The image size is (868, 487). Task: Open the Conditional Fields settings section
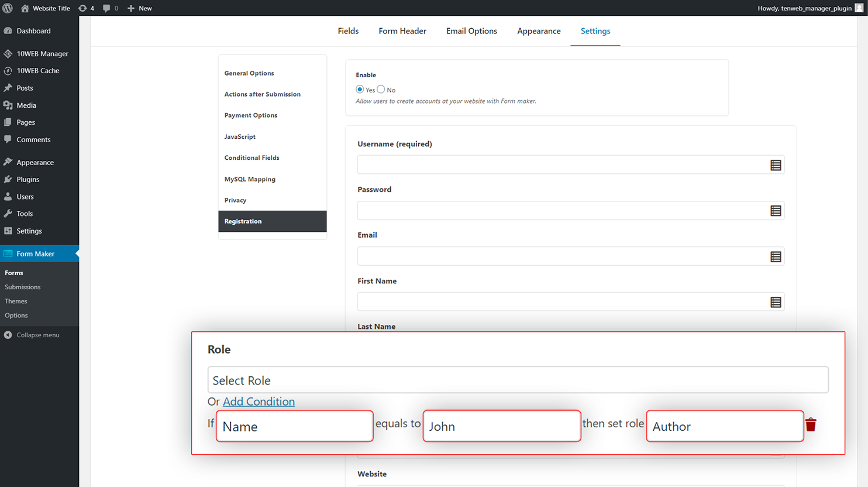coord(252,158)
